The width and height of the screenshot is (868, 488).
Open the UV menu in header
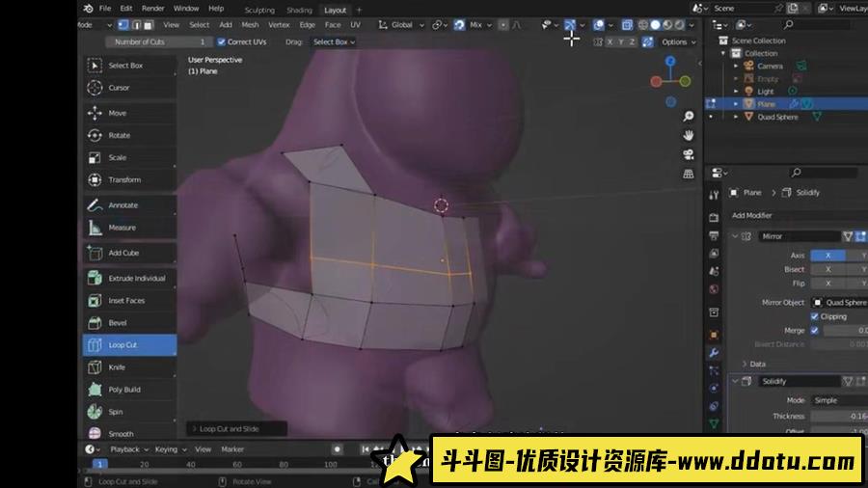point(355,25)
